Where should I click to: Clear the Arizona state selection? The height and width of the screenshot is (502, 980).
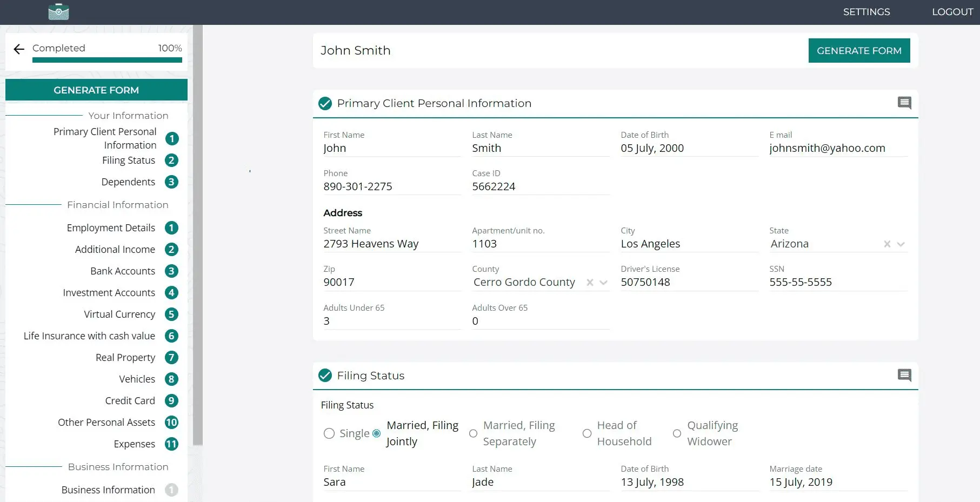887,244
